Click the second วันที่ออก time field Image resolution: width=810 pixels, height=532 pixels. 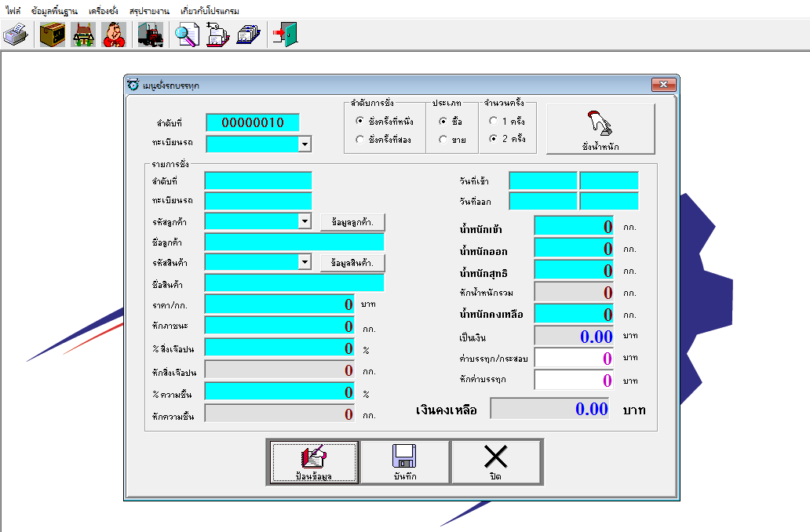[609, 201]
